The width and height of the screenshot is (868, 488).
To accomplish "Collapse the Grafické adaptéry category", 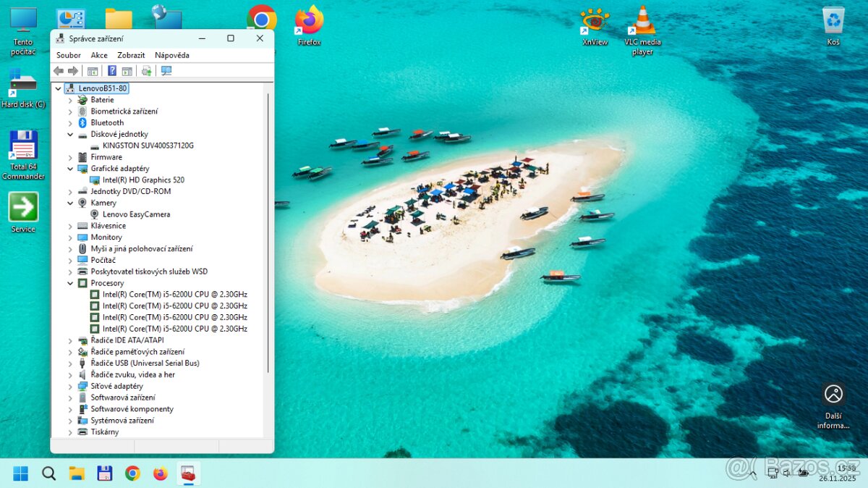I will 69,168.
